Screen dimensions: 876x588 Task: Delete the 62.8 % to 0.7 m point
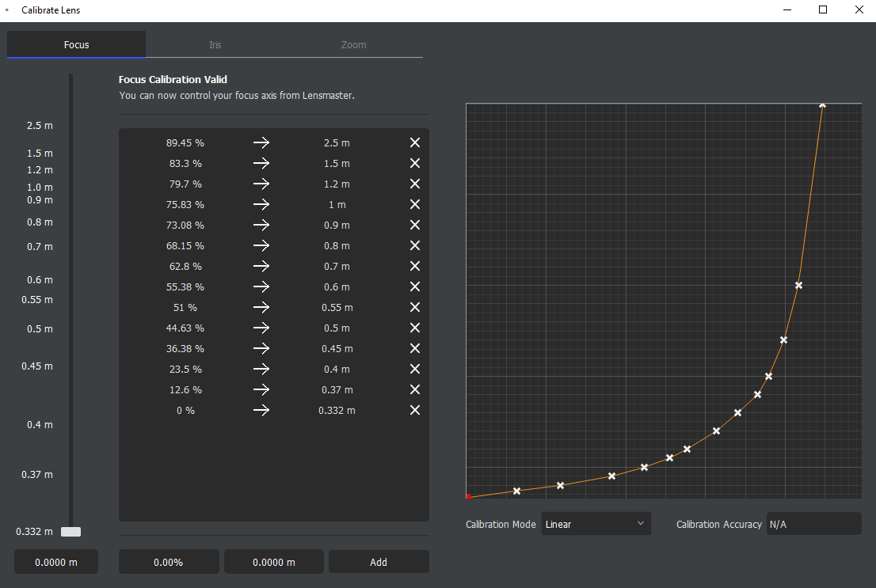tap(414, 267)
